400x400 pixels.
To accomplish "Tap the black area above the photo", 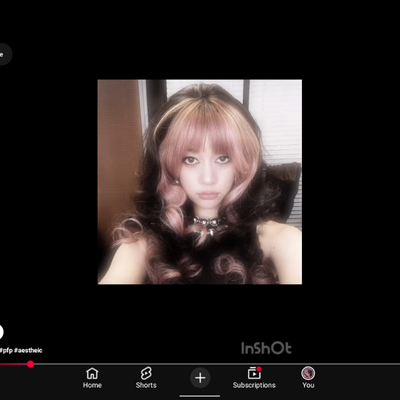I will [x=200, y=39].
